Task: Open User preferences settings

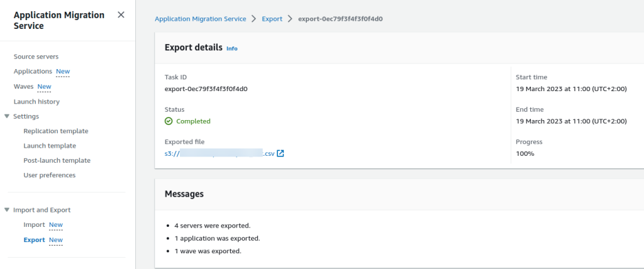Action: (x=50, y=175)
